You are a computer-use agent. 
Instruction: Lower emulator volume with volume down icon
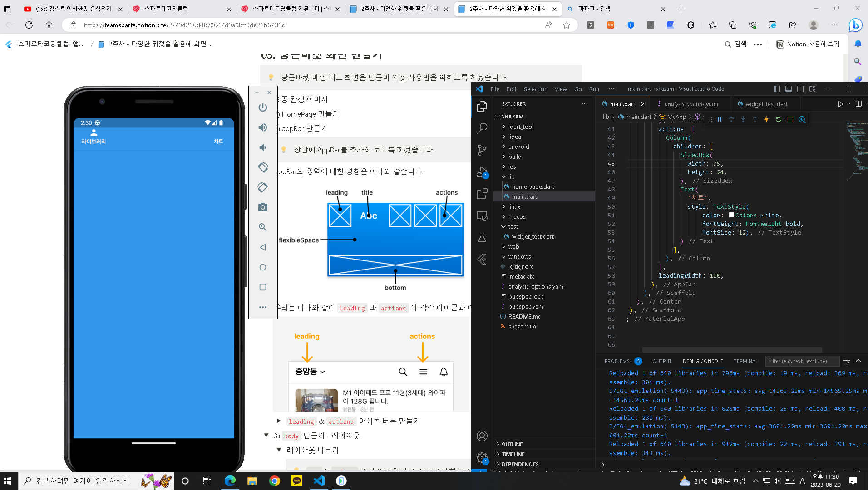[x=263, y=147]
